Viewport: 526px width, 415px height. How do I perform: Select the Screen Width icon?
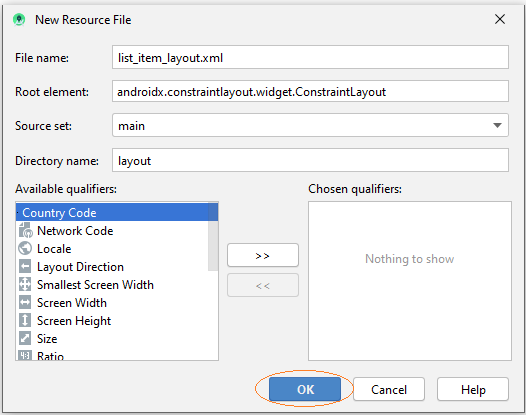click(x=25, y=303)
